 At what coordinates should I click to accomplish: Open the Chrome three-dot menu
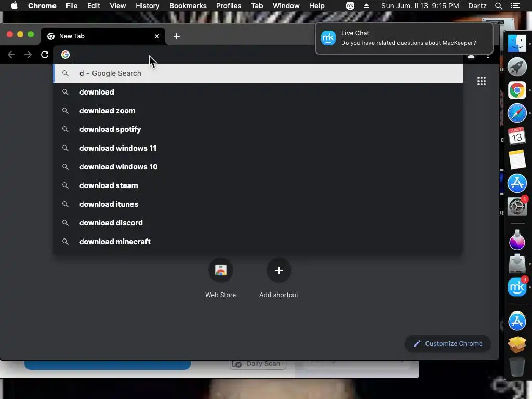(488, 56)
